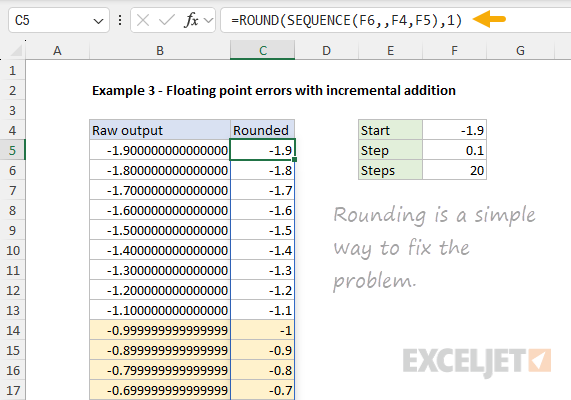Select Rounded cell showing -1.8
Image resolution: width=571 pixels, height=400 pixels.
(263, 170)
